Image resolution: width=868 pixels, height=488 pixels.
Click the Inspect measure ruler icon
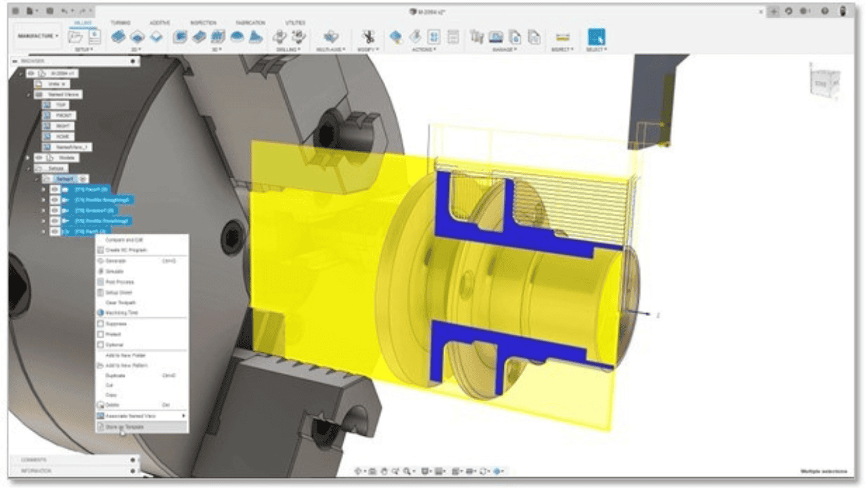(562, 37)
